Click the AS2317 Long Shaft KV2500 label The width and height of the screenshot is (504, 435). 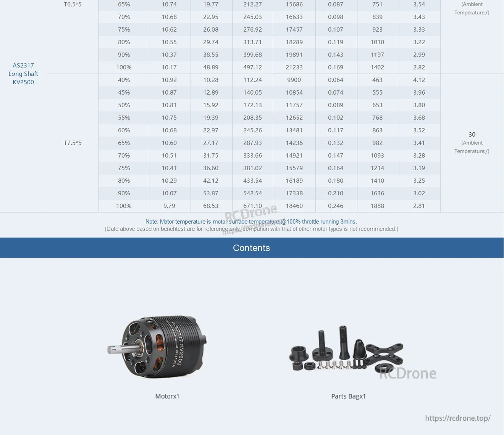(x=23, y=74)
